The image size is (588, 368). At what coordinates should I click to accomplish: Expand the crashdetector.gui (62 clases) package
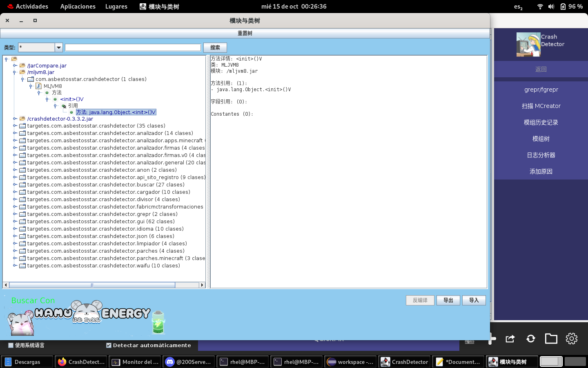pos(15,222)
